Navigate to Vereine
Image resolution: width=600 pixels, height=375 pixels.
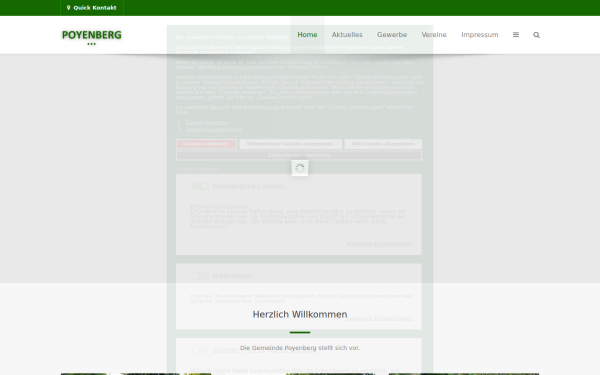(434, 35)
